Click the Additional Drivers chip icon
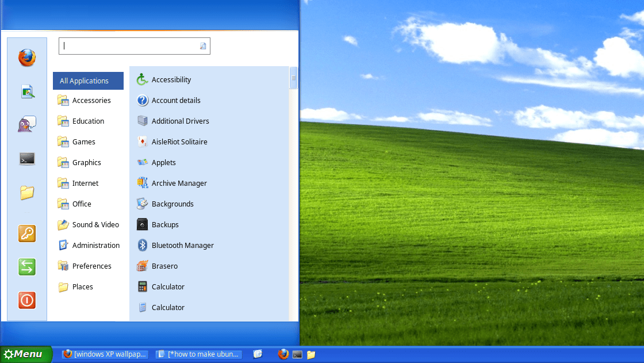Viewport: 644px width, 363px height. click(x=142, y=121)
